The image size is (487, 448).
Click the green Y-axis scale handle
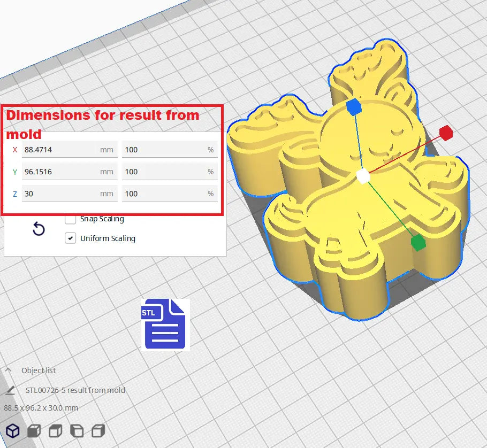418,243
